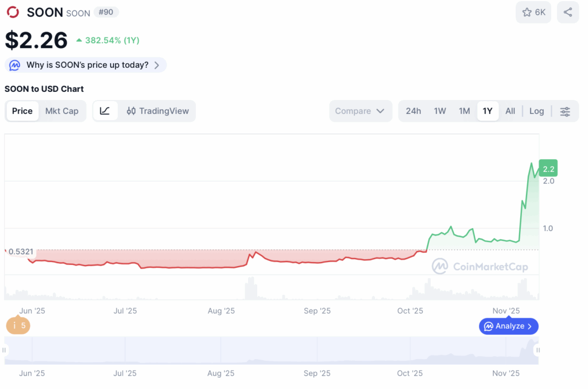Viewport: 588px width, 389px height.
Task: Click the $2.26 price value
Action: click(x=36, y=40)
